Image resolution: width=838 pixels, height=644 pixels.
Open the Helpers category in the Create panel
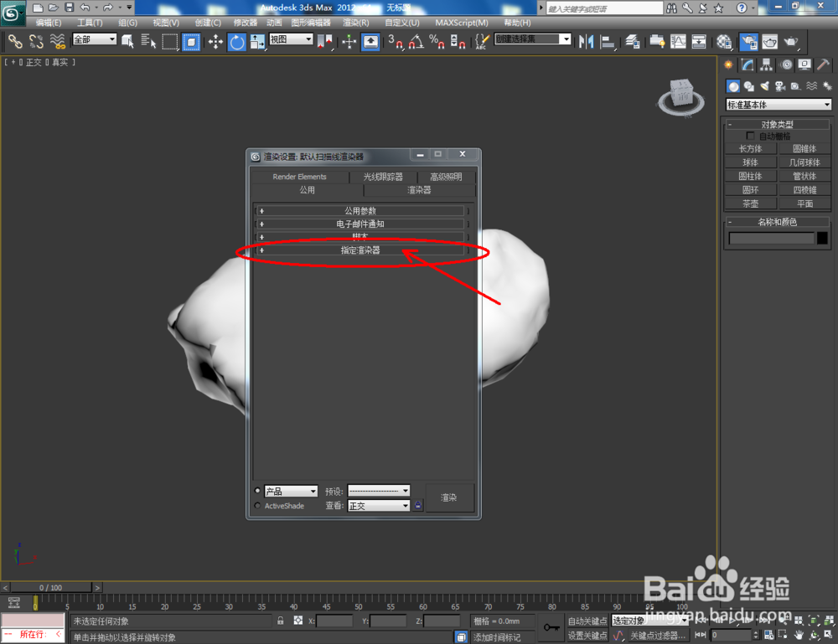pyautogui.click(x=795, y=85)
